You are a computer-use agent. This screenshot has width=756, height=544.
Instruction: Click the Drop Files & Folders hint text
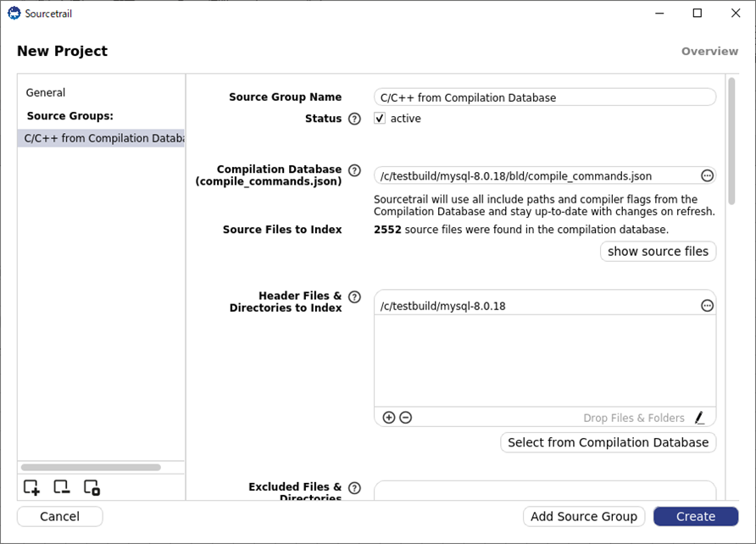(634, 418)
